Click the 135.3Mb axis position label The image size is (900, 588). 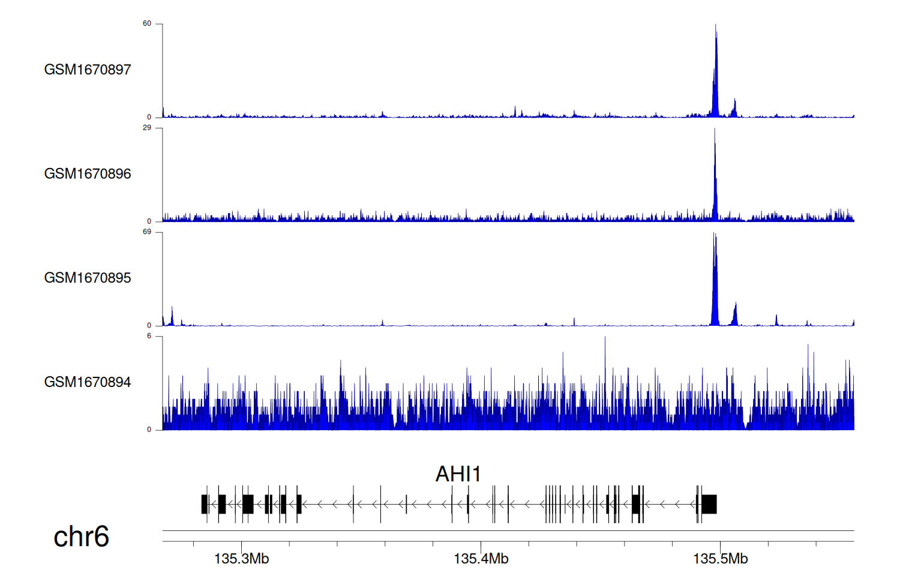click(x=241, y=559)
